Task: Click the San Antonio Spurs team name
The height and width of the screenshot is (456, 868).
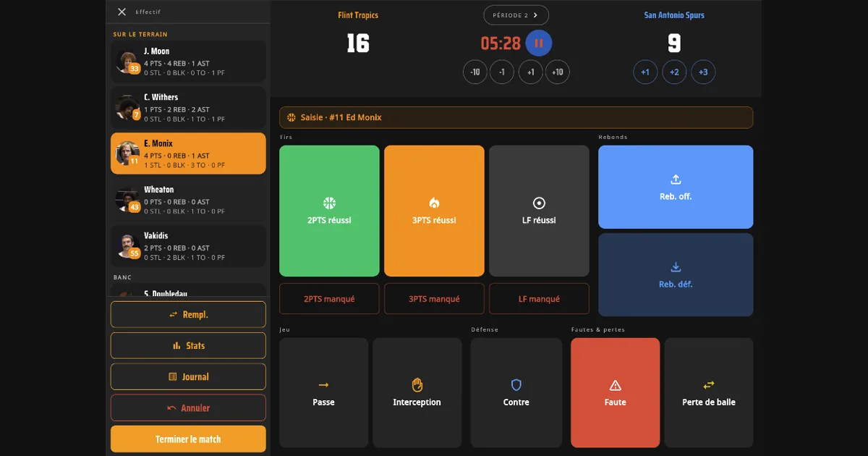Action: point(674,15)
